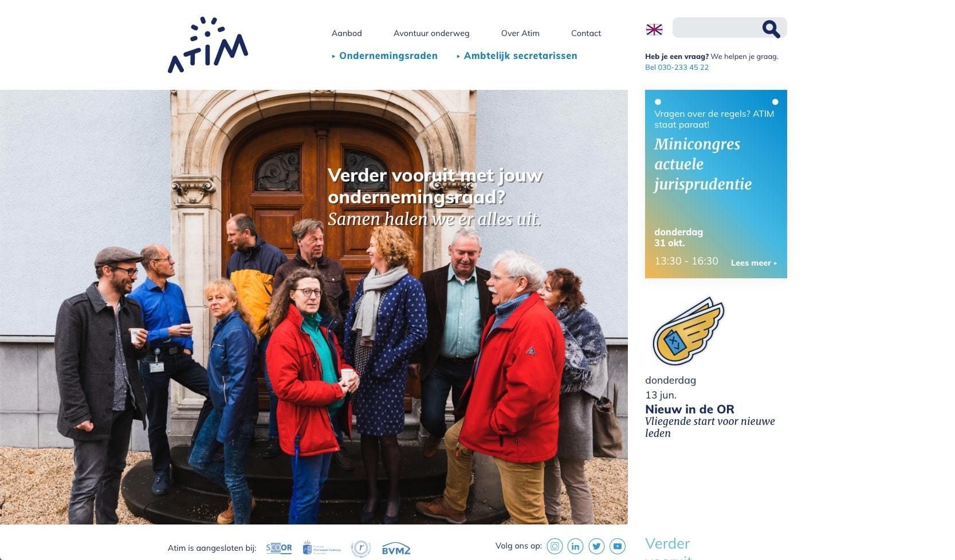This screenshot has width=955, height=560.
Task: Click Lees meer on the Minicongres banner
Action: coord(754,263)
